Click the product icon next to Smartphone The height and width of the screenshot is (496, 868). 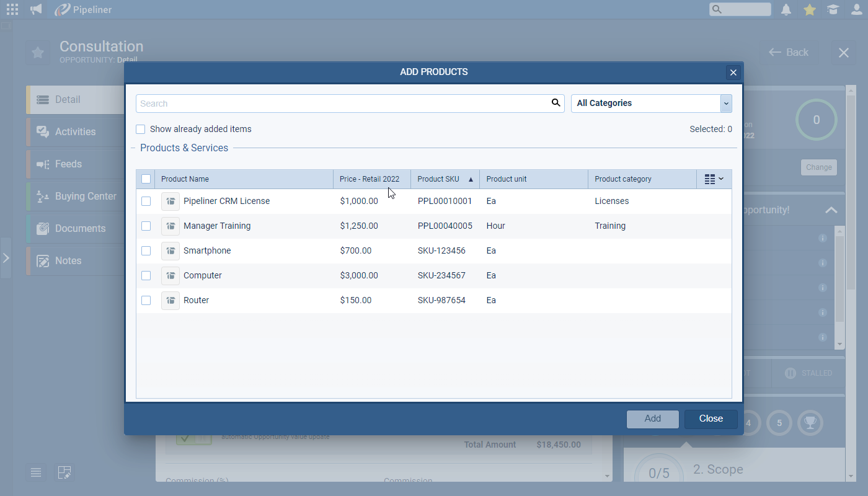[x=170, y=250]
